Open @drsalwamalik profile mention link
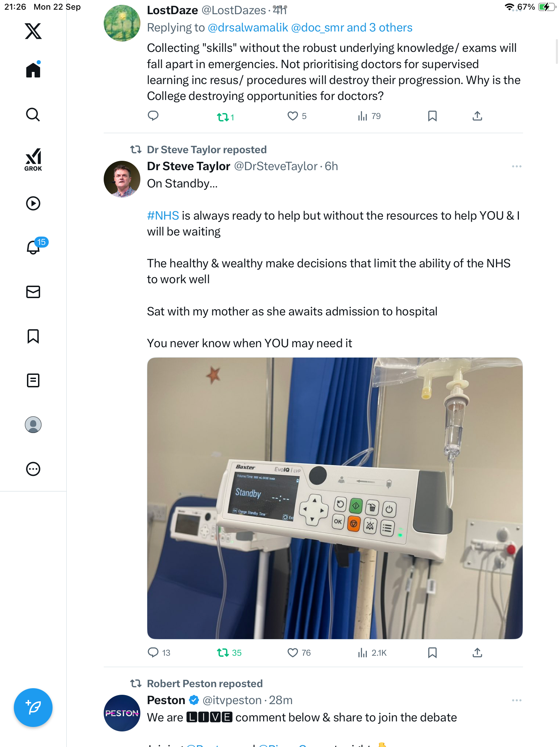This screenshot has height=747, width=560. 248,28
